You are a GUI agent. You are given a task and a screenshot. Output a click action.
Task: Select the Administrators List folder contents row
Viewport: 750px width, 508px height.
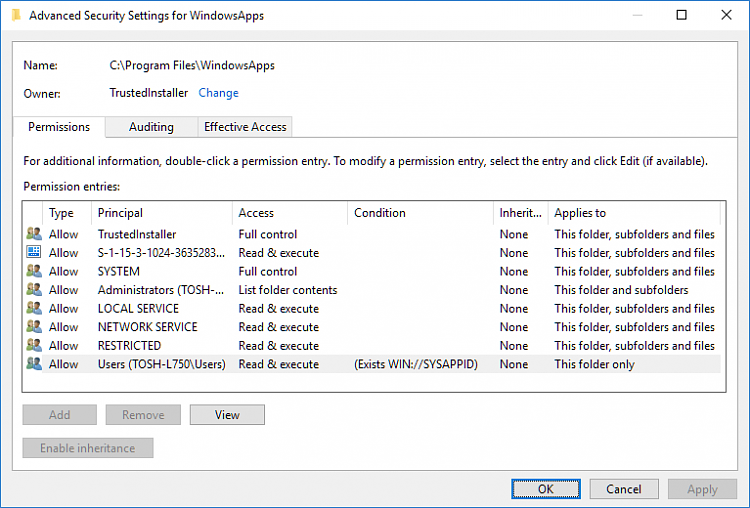[x=372, y=290]
